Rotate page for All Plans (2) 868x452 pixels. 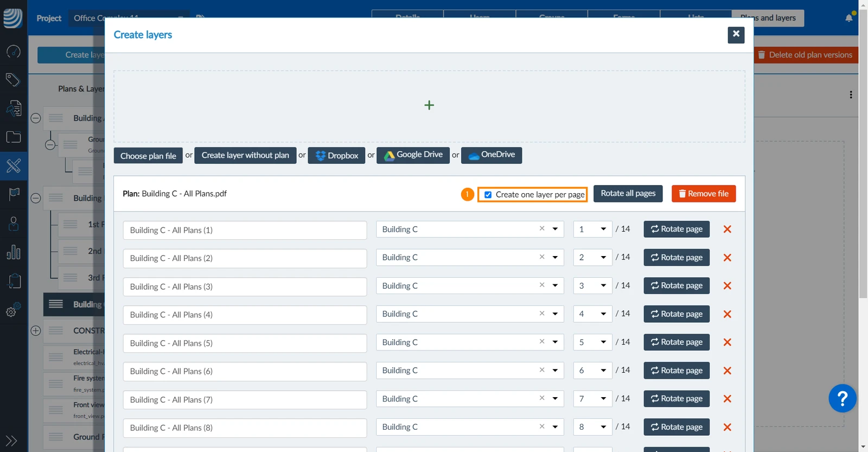pos(676,258)
